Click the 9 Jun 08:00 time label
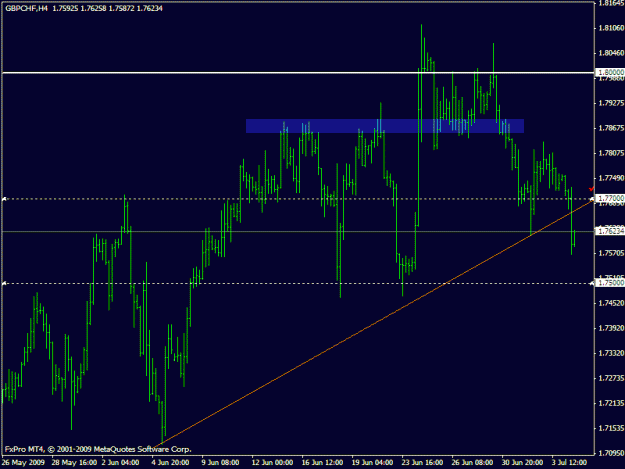This screenshot has width=625, height=469. point(220,463)
